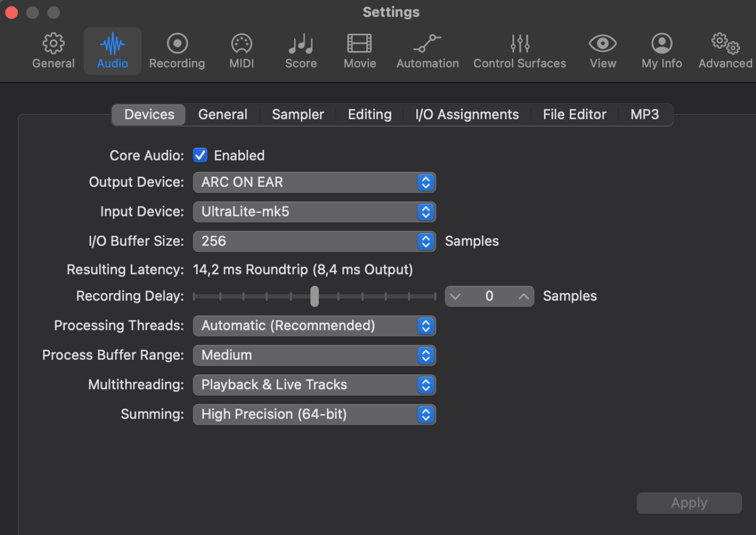The width and height of the screenshot is (756, 535).
Task: Open the Output Device dropdown
Action: 314,182
